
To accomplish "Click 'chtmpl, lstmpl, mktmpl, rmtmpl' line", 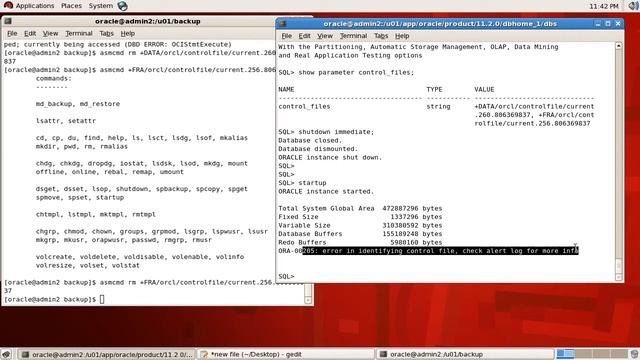I will 96,214.
